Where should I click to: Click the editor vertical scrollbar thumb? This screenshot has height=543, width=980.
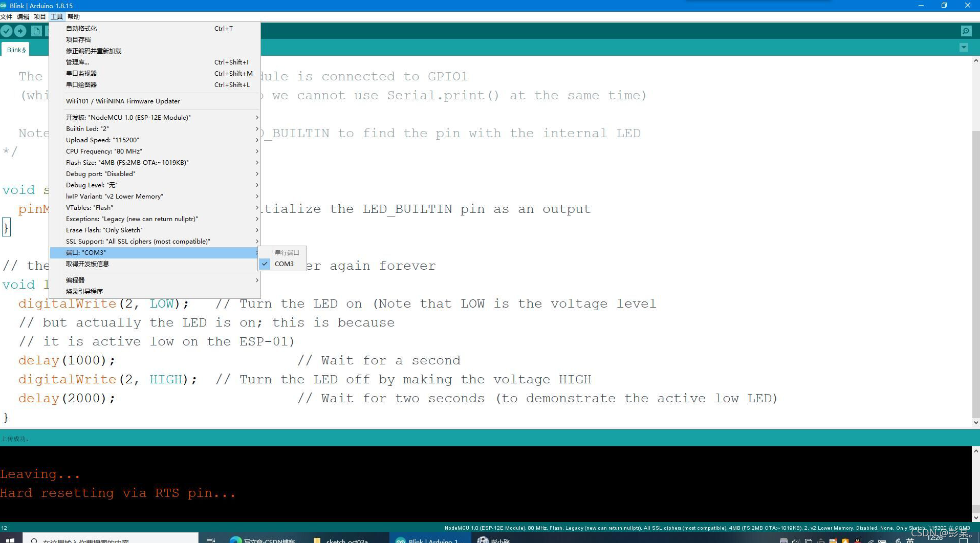point(975,274)
